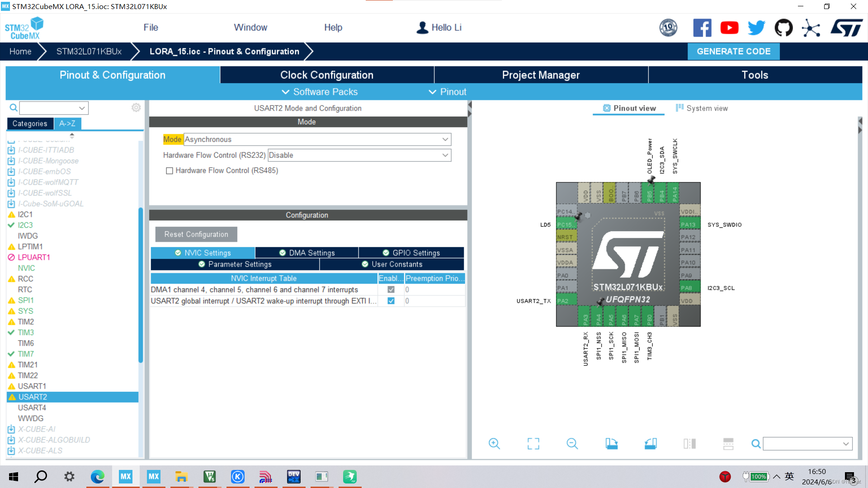Enable Hardware Flow Control RS485

click(169, 171)
